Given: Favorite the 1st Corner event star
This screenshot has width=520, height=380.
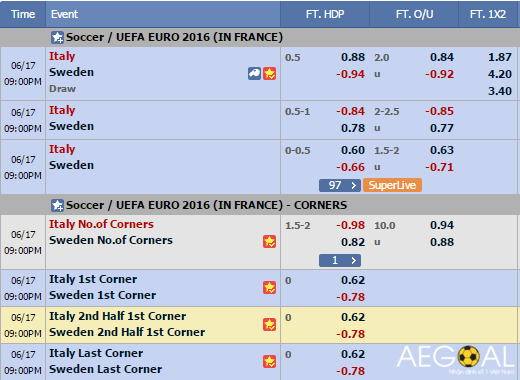Looking at the screenshot, I should (269, 287).
